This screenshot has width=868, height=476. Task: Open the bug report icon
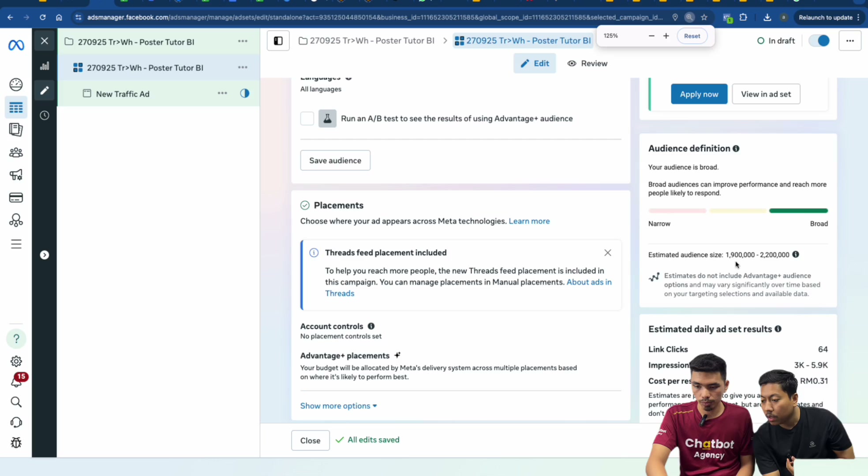pos(16,443)
